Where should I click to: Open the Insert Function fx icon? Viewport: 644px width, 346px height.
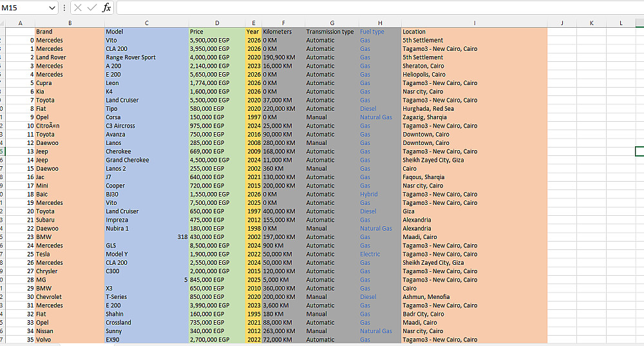coord(106,8)
